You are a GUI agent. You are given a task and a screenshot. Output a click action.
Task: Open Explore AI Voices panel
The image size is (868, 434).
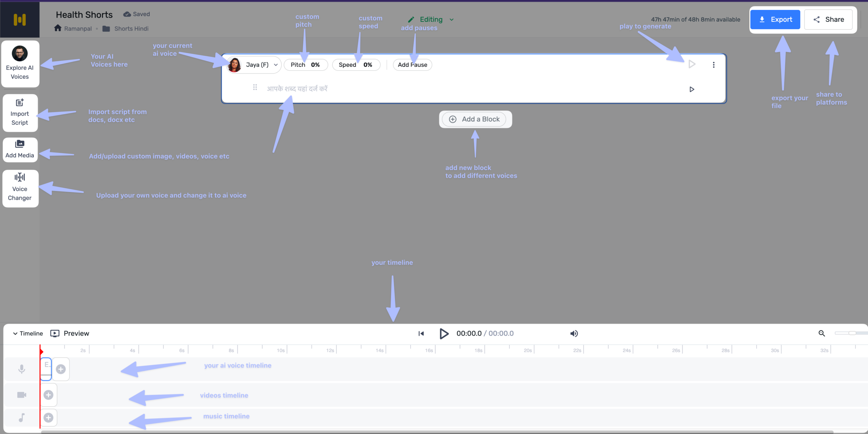[20, 63]
